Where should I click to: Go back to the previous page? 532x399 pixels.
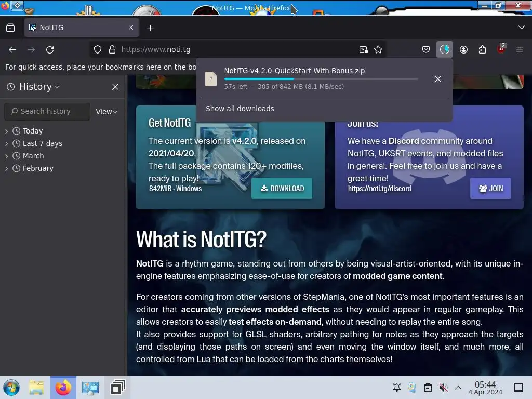pyautogui.click(x=12, y=50)
